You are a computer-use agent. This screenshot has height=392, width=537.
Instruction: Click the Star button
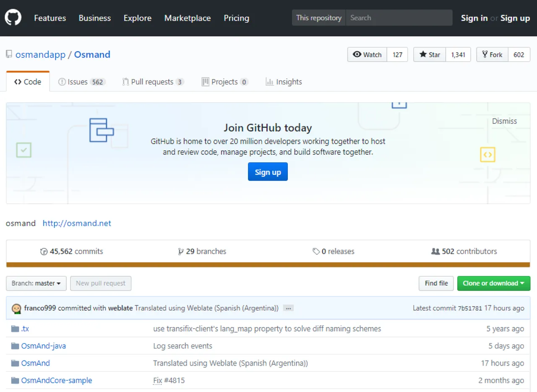click(x=430, y=55)
